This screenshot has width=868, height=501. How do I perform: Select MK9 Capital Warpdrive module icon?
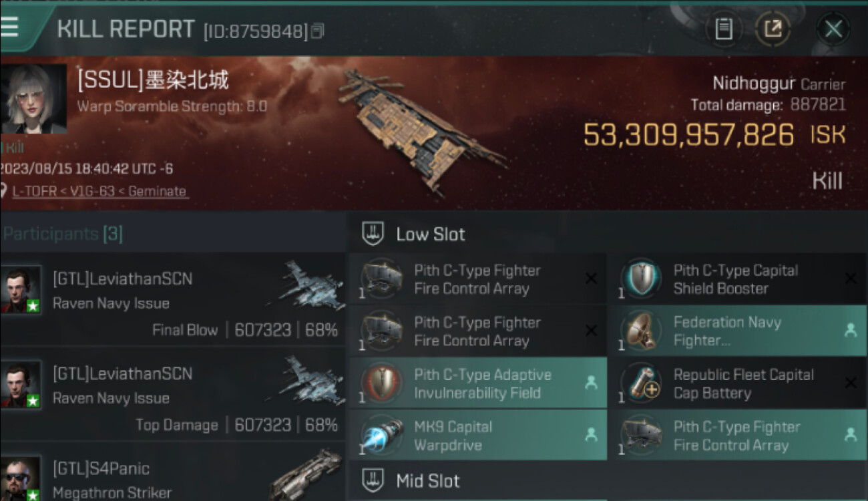point(381,436)
